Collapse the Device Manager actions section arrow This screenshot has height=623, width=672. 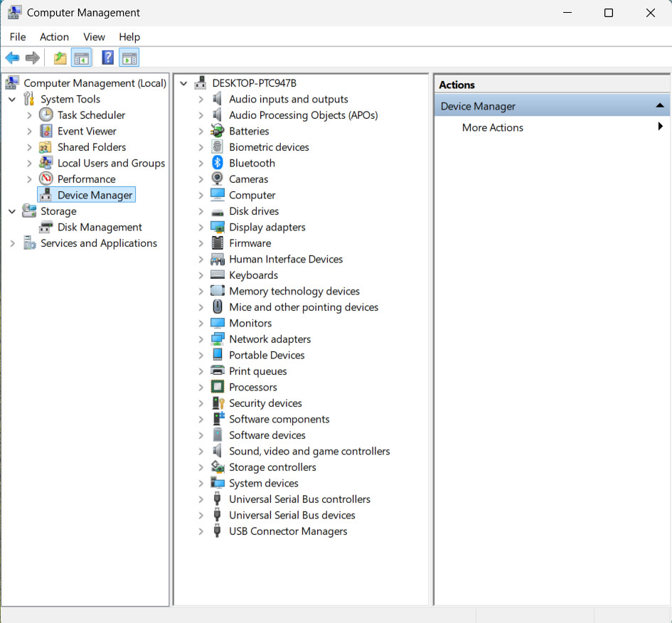pyautogui.click(x=660, y=106)
